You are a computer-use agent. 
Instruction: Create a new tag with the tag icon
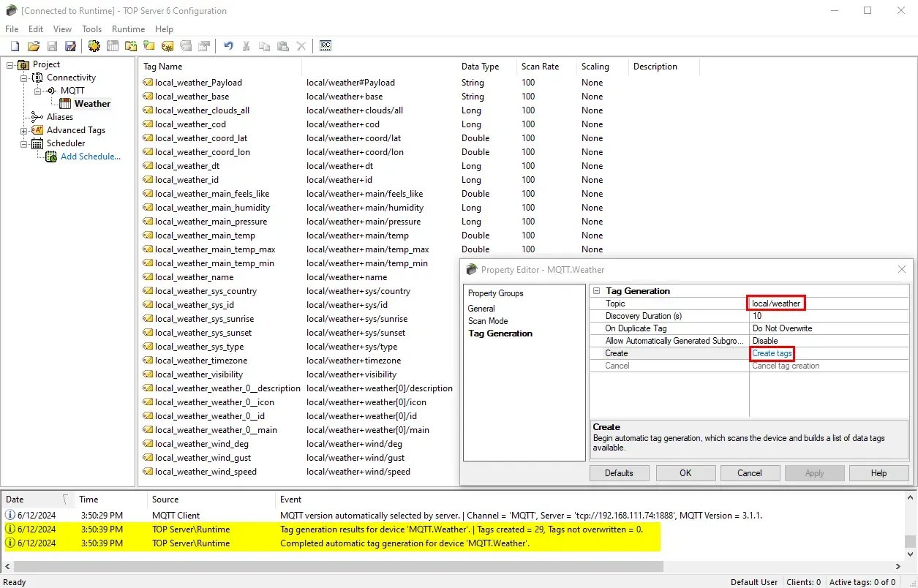pos(167,45)
